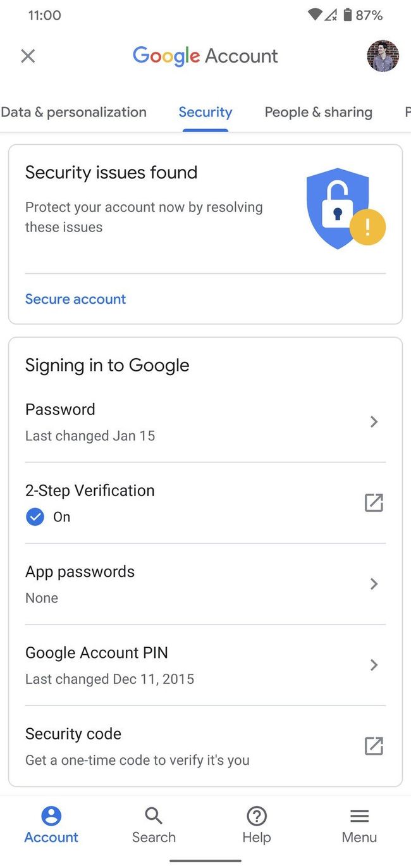
Task: Open Security issues found card heading
Action: point(111,172)
